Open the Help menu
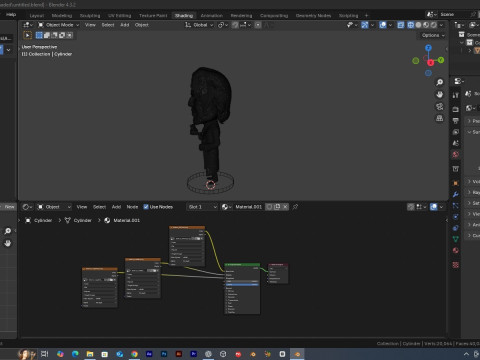 pyautogui.click(x=11, y=14)
